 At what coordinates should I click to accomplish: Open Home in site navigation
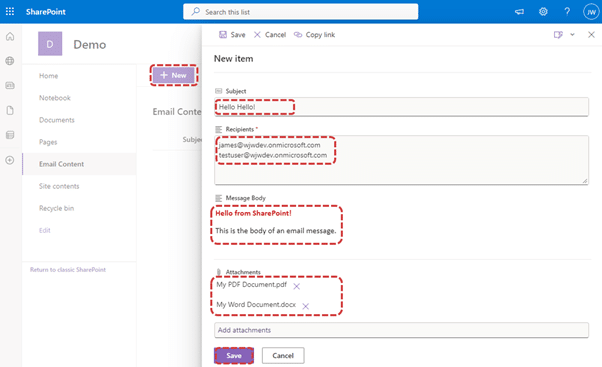(x=48, y=76)
